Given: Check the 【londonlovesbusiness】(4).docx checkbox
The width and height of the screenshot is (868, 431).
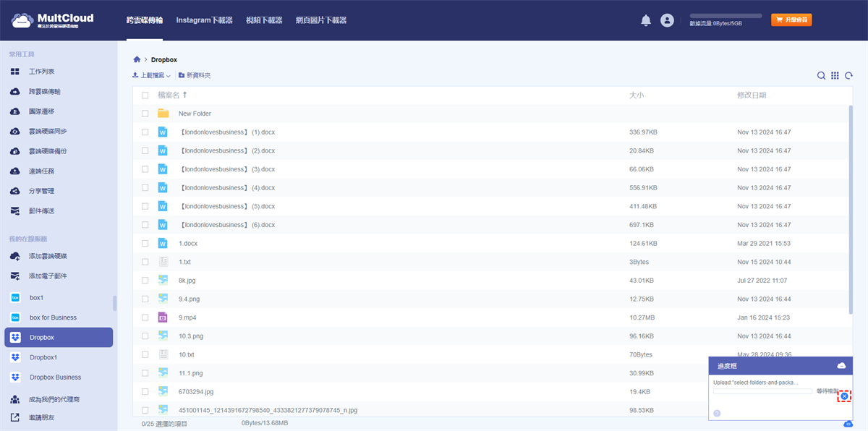Looking at the screenshot, I should click(x=145, y=188).
